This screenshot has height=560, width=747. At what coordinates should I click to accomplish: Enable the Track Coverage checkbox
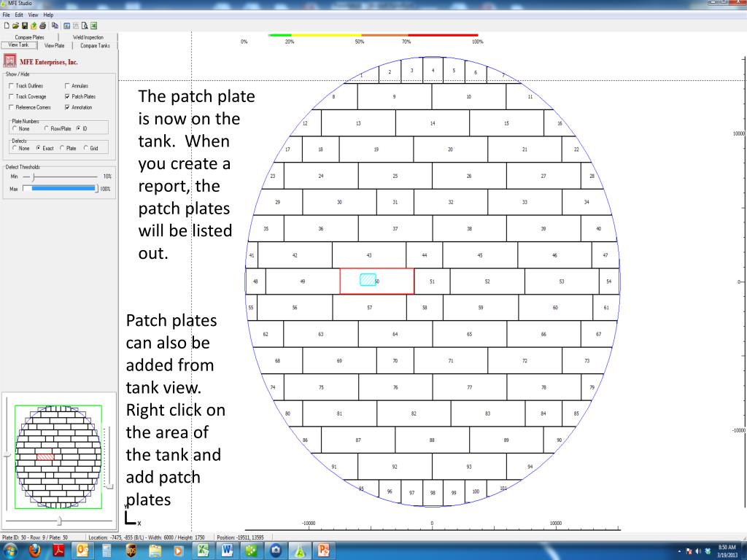point(11,97)
